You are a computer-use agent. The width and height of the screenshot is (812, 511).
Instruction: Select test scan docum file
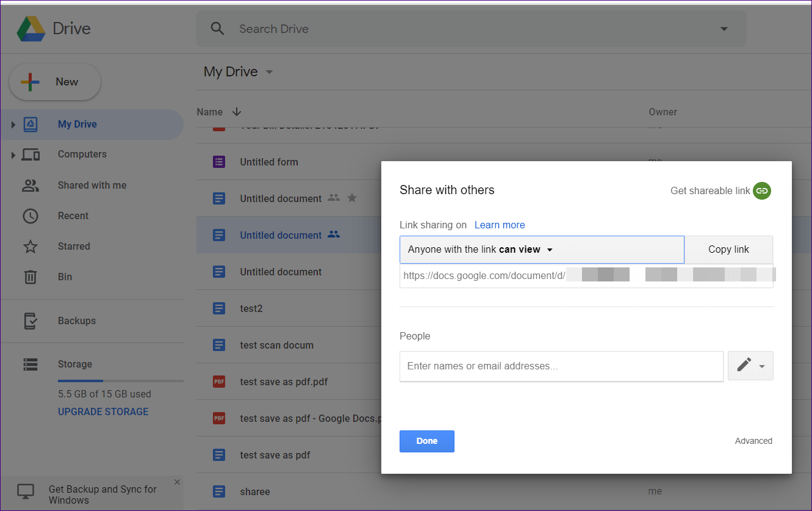pos(277,345)
